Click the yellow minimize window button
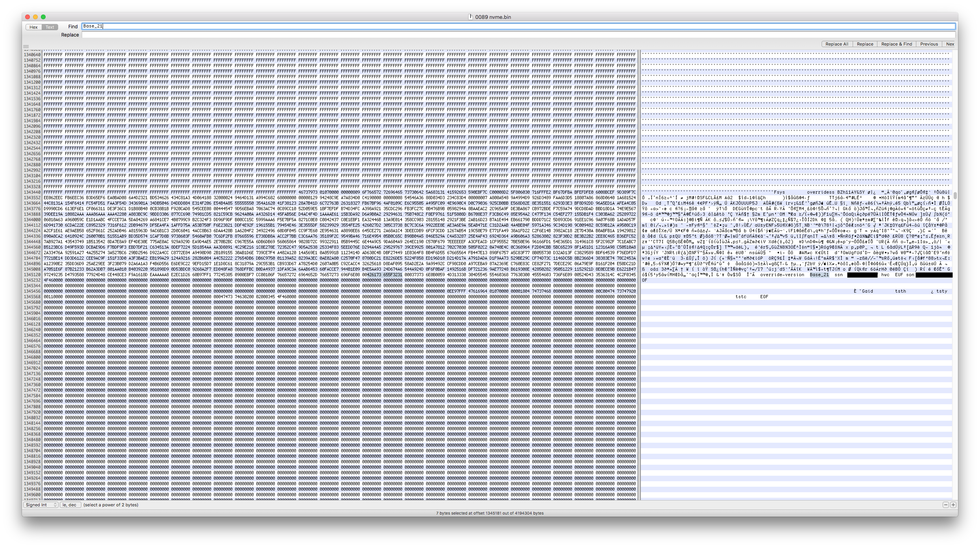Screen dimensions: 980x548 [x=35, y=17]
